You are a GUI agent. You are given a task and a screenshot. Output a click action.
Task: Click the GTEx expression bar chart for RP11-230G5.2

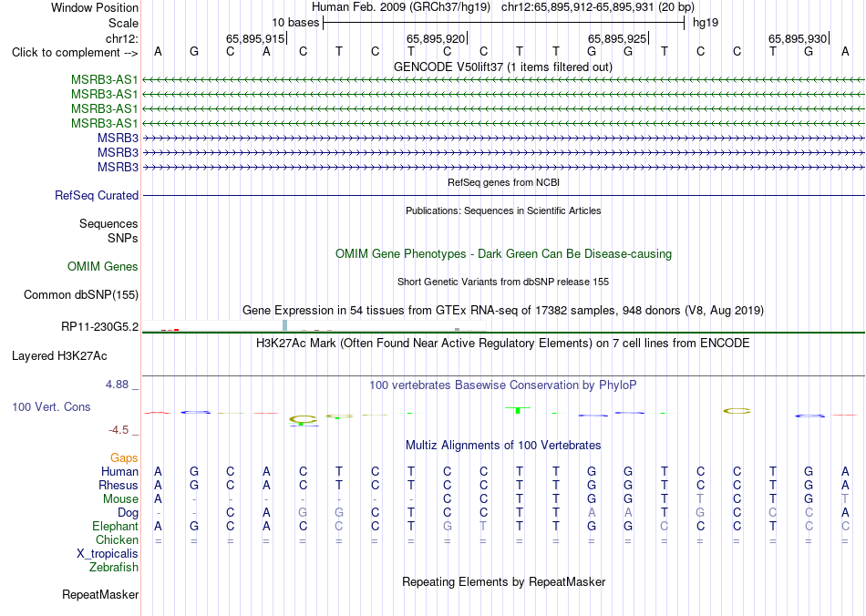[x=314, y=326]
